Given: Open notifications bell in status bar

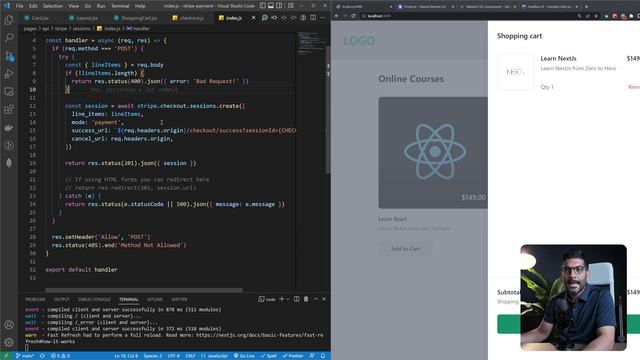Looking at the screenshot, I should [323, 356].
